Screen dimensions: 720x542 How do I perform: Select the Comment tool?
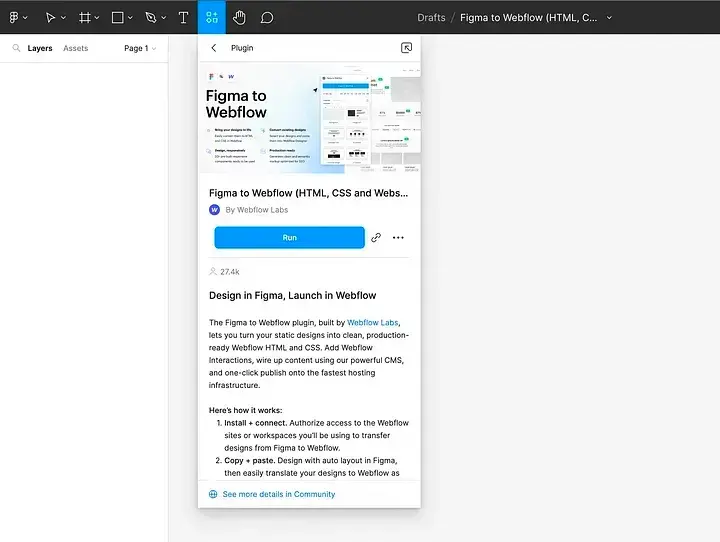(267, 17)
